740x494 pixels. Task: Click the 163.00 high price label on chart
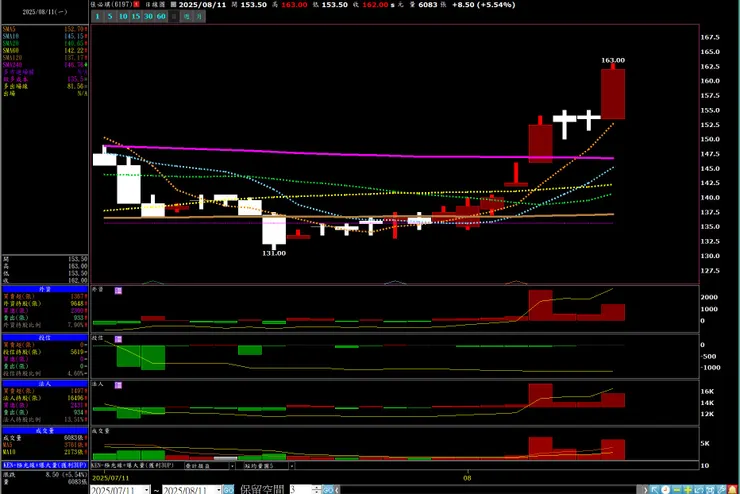613,60
